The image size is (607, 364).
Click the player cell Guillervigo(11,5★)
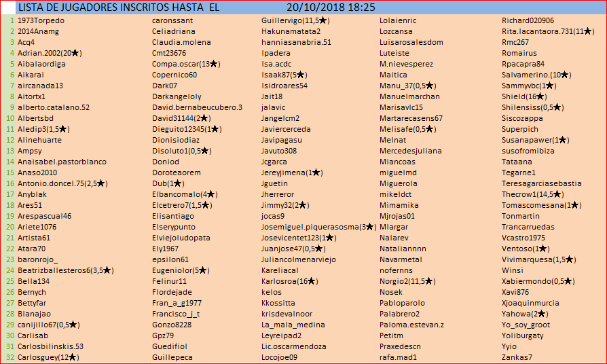coord(295,20)
